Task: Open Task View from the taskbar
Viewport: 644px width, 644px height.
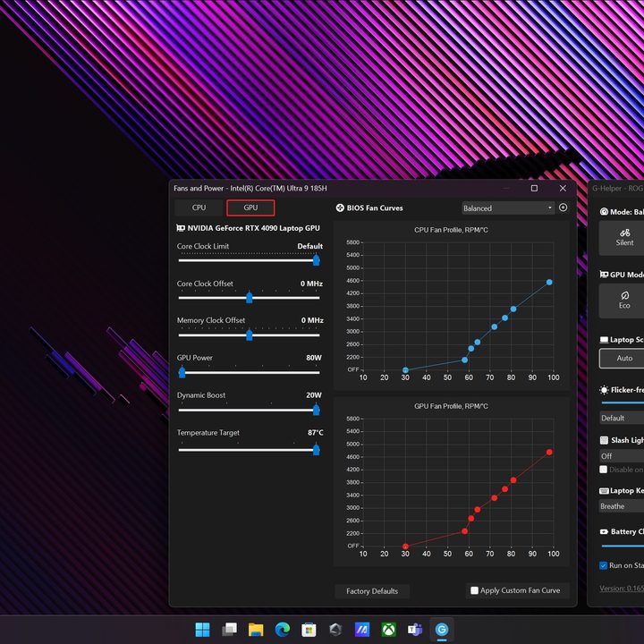Action: [x=229, y=629]
